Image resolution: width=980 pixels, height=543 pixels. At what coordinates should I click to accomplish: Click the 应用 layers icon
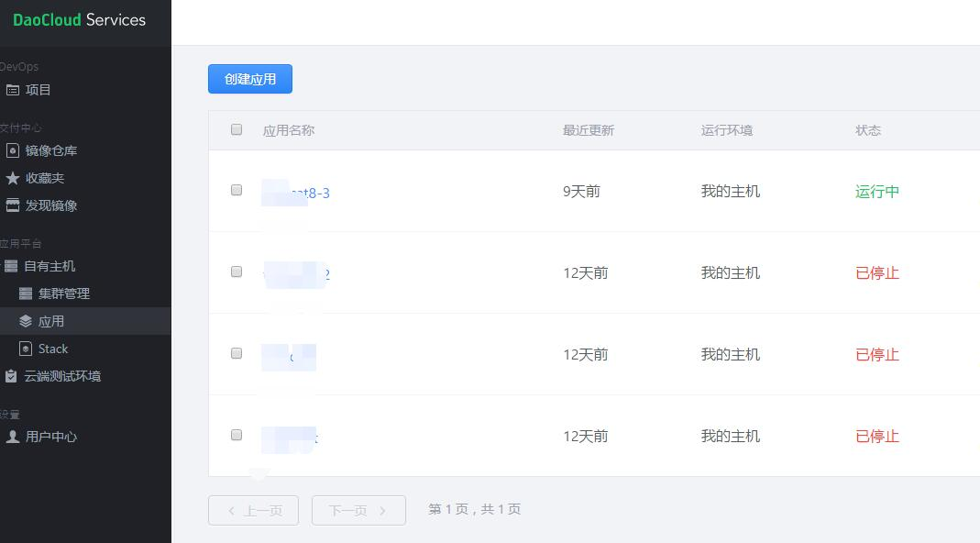[x=26, y=321]
